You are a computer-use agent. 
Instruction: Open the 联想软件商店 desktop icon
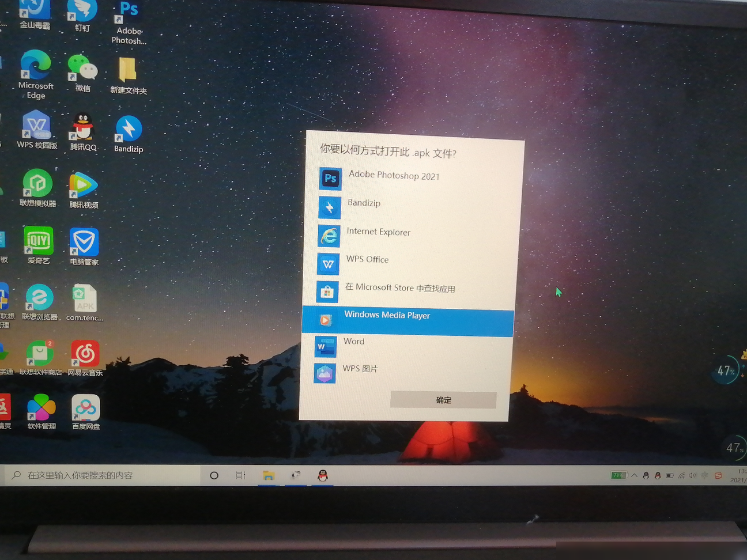(40, 358)
